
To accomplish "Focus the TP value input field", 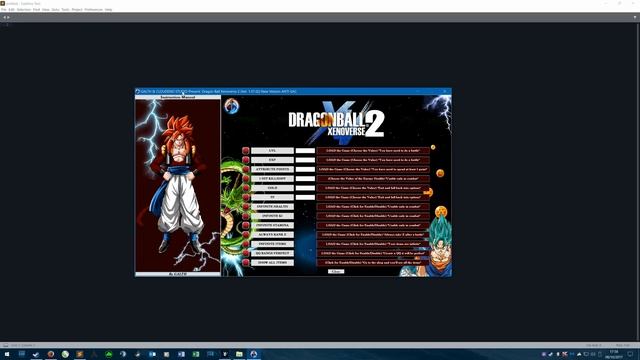I will [x=305, y=197].
